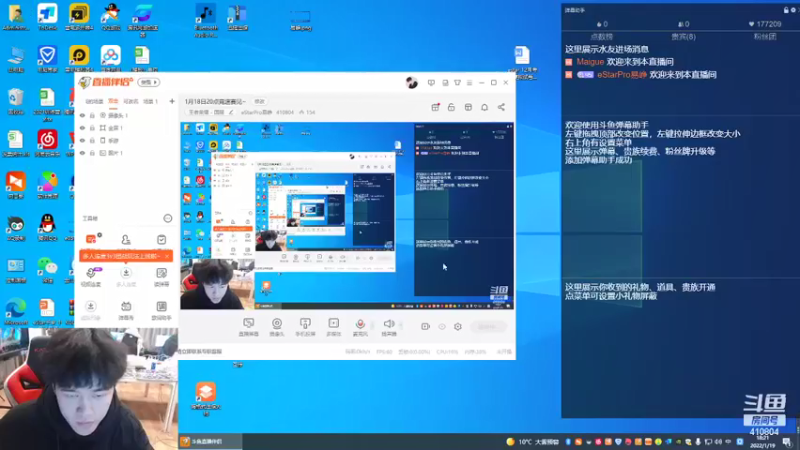Open the person-shaped toolbox tool

click(x=126, y=239)
